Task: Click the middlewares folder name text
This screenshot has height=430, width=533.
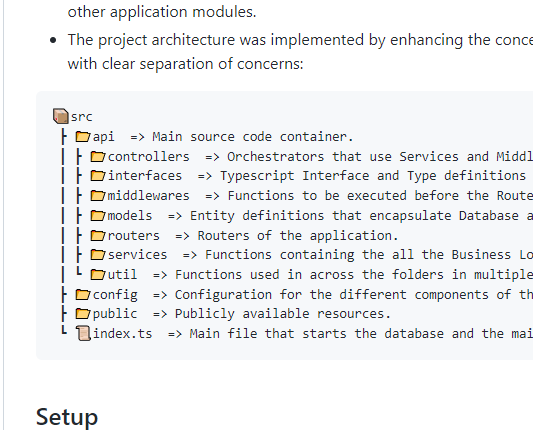Action: click(149, 196)
